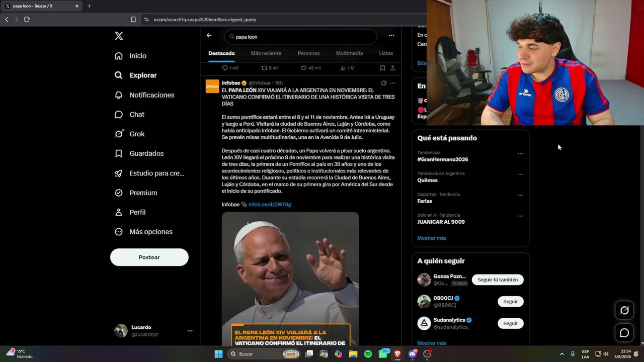644x362 pixels.
Task: Click the Postear button
Action: [x=149, y=257]
